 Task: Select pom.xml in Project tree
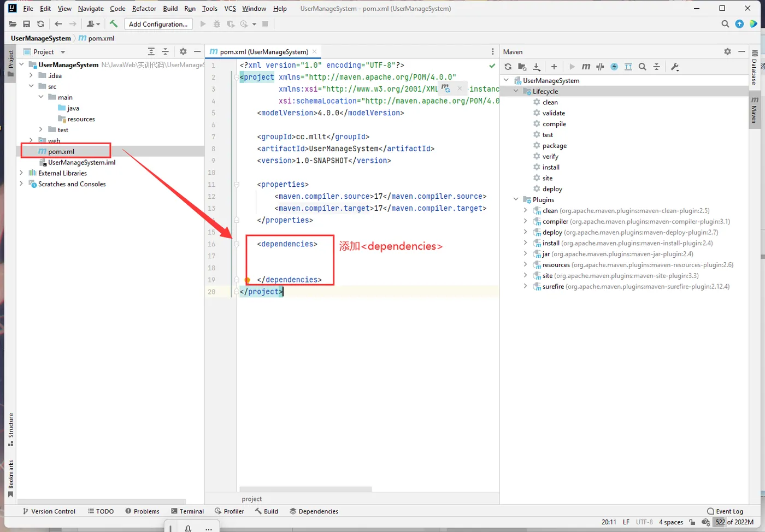61,151
